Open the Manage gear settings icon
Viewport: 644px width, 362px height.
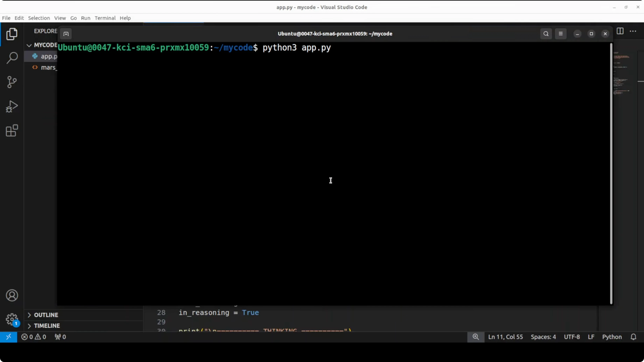(12, 319)
